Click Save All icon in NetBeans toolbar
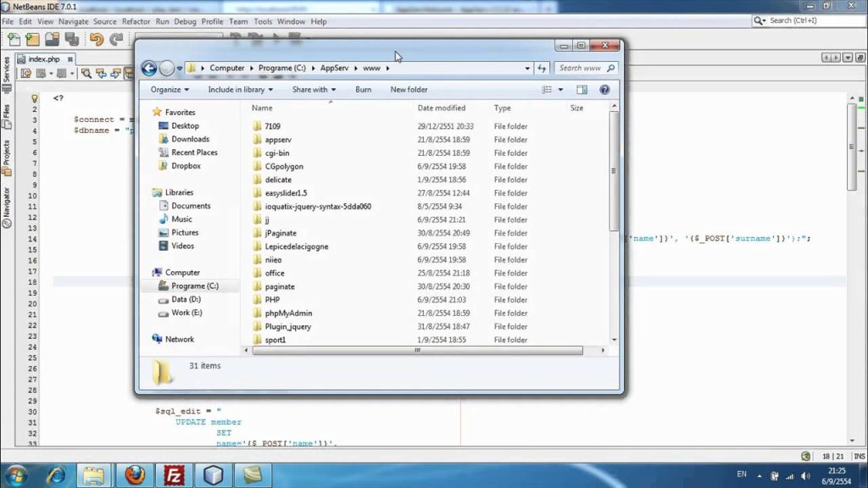Image resolution: width=868 pixels, height=488 pixels. tap(72, 39)
